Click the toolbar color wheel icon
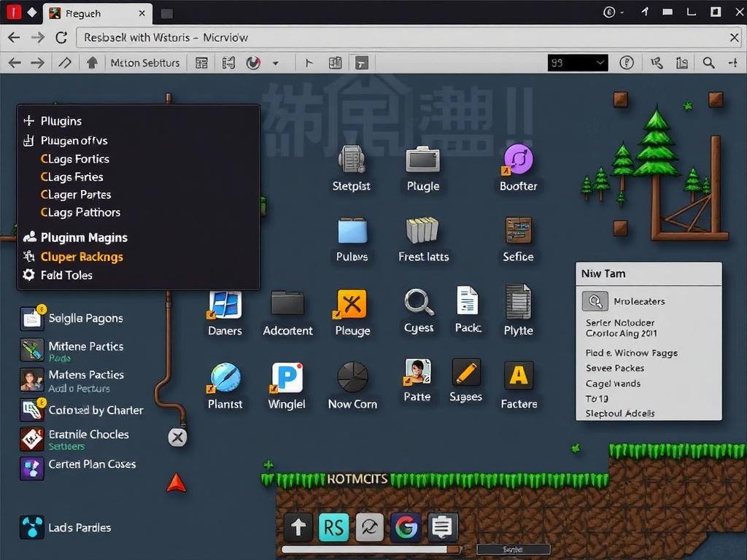This screenshot has width=747, height=560. click(x=253, y=63)
